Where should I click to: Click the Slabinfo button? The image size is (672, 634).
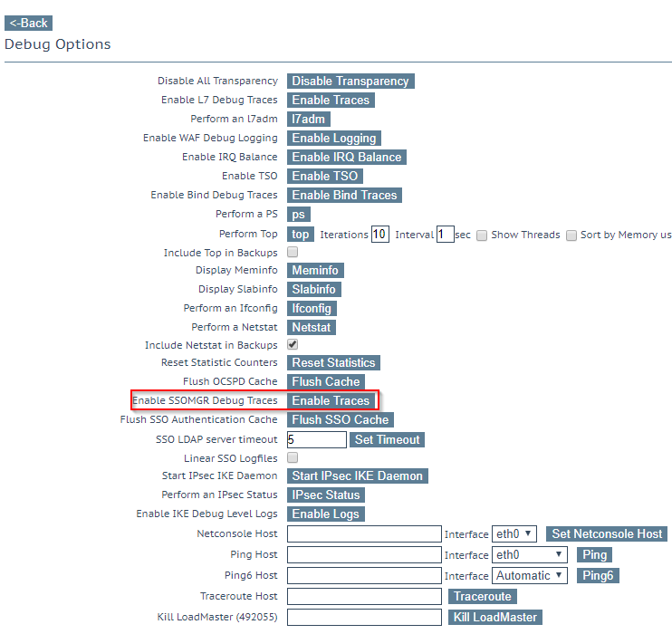[x=313, y=289]
